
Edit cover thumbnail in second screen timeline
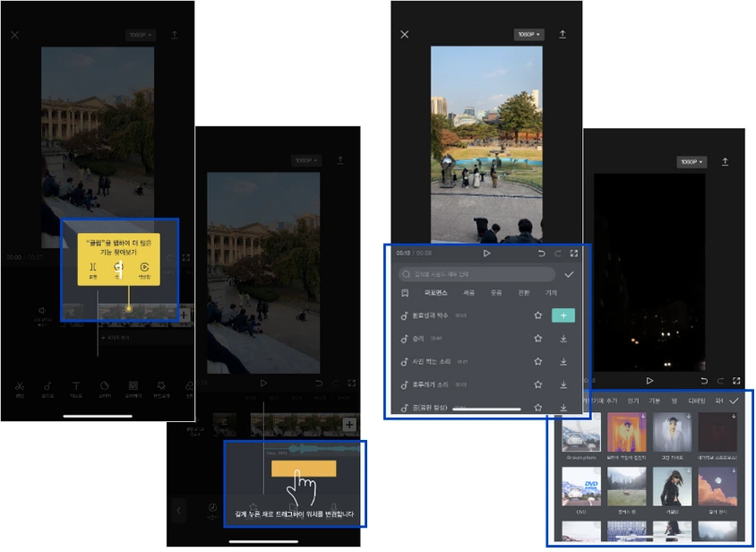[x=225, y=423]
